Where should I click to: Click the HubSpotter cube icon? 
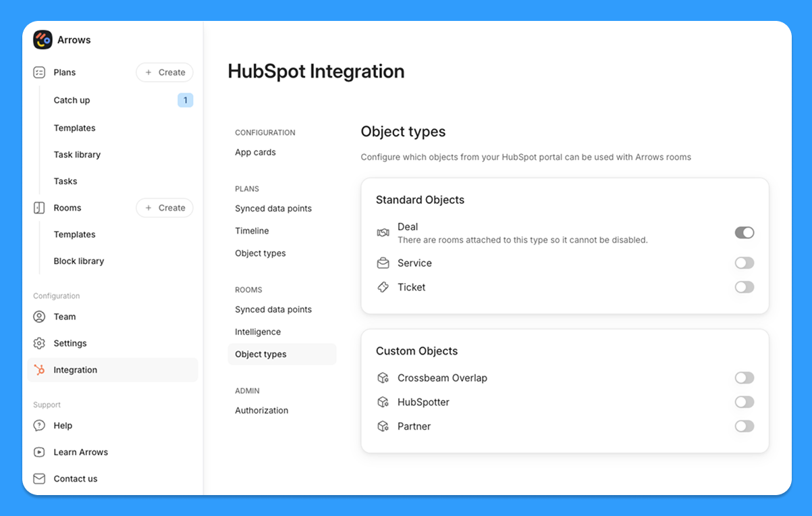383,403
